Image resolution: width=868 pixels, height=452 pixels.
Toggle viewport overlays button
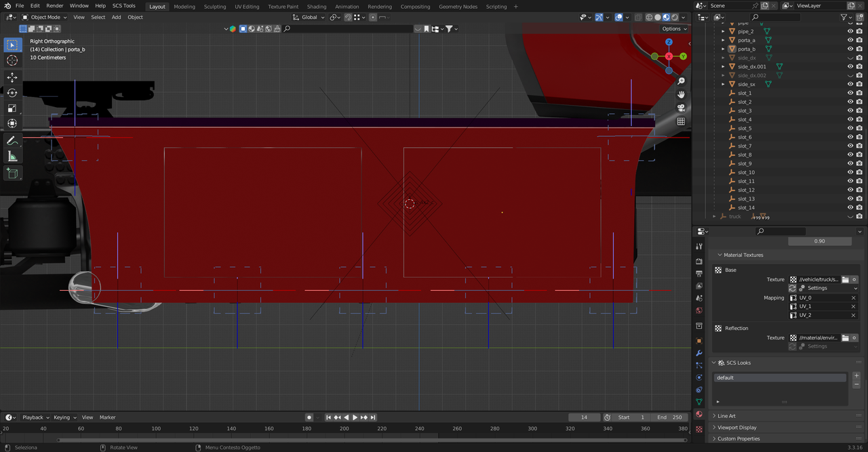click(618, 17)
